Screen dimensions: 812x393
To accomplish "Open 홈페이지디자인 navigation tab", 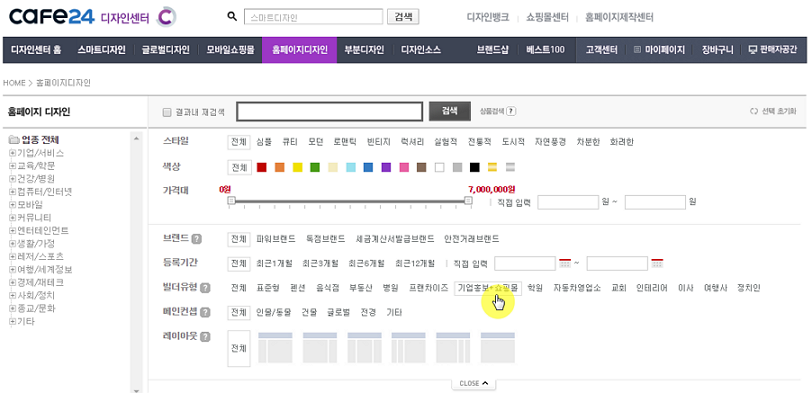I will click(299, 50).
